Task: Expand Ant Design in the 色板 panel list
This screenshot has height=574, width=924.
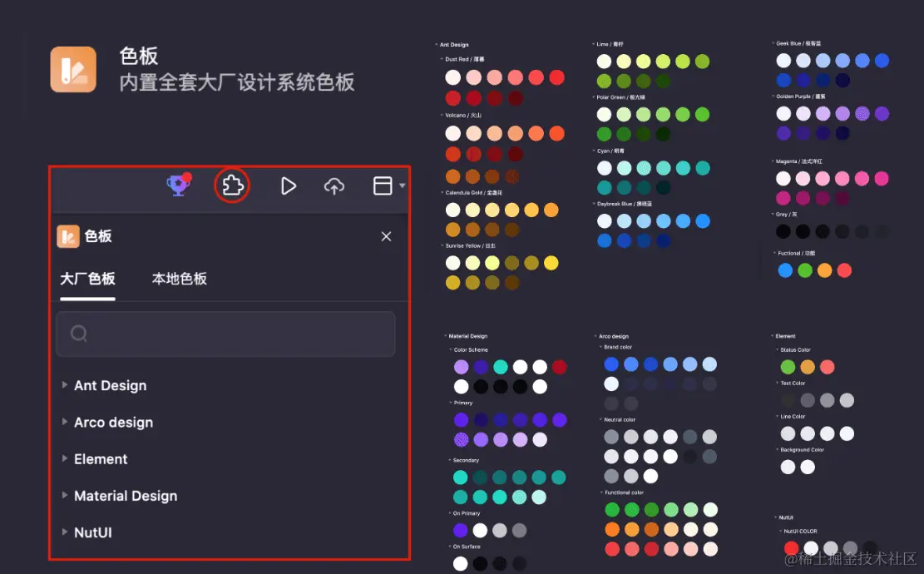Action: (x=65, y=385)
